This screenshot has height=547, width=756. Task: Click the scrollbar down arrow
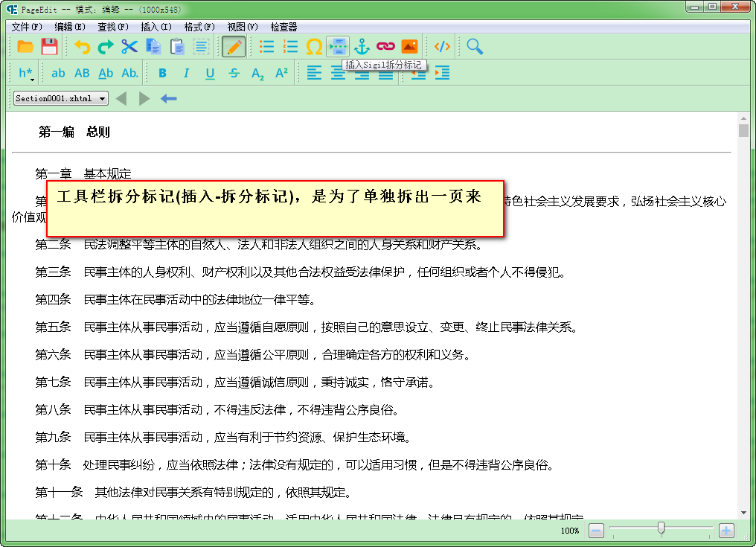pyautogui.click(x=743, y=513)
